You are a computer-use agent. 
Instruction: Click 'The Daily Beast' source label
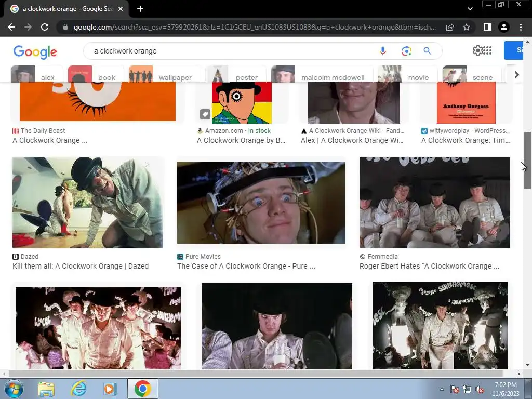(x=43, y=130)
